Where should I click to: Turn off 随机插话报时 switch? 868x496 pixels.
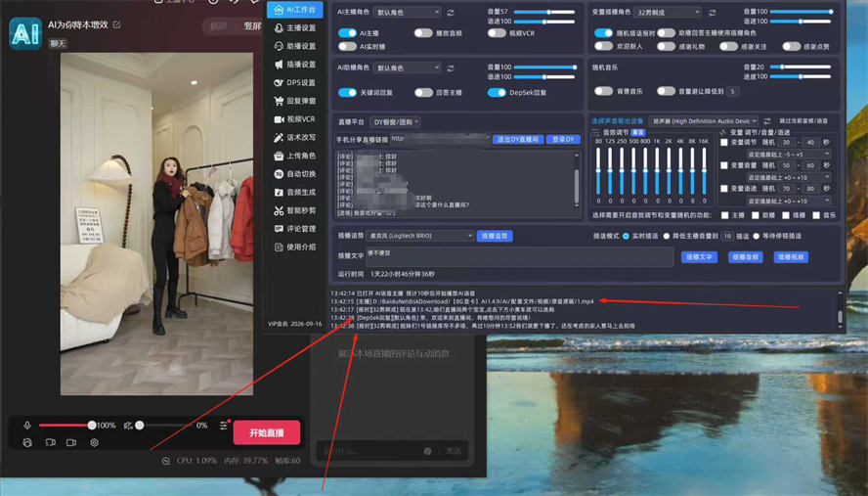603,33
